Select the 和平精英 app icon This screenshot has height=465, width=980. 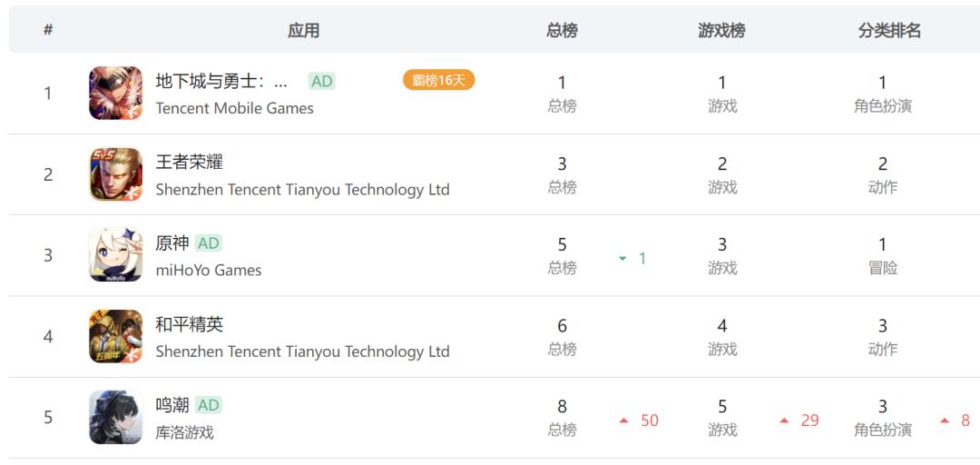tap(115, 336)
